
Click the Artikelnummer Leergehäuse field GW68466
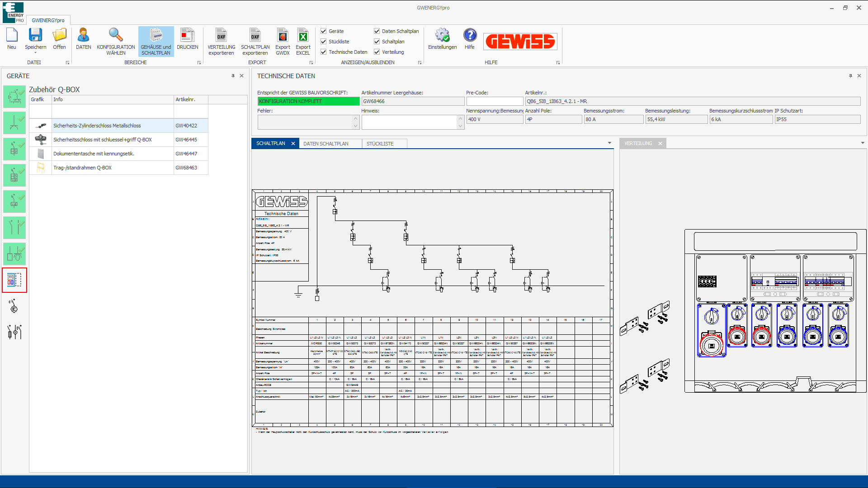click(x=412, y=101)
